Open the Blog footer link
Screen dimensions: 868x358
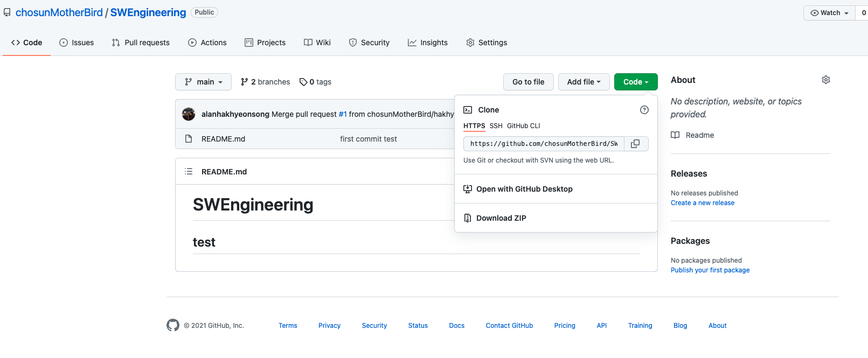click(680, 326)
